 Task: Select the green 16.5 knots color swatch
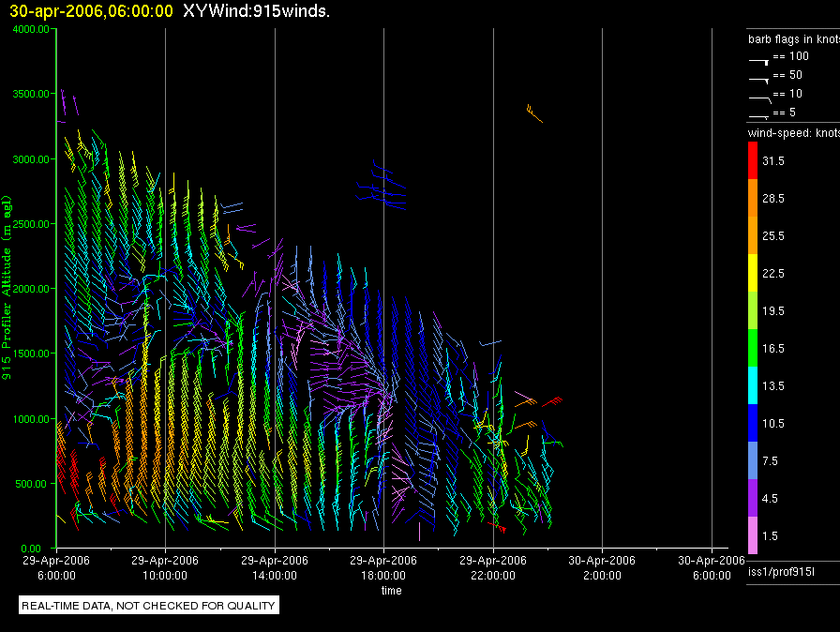(x=752, y=348)
